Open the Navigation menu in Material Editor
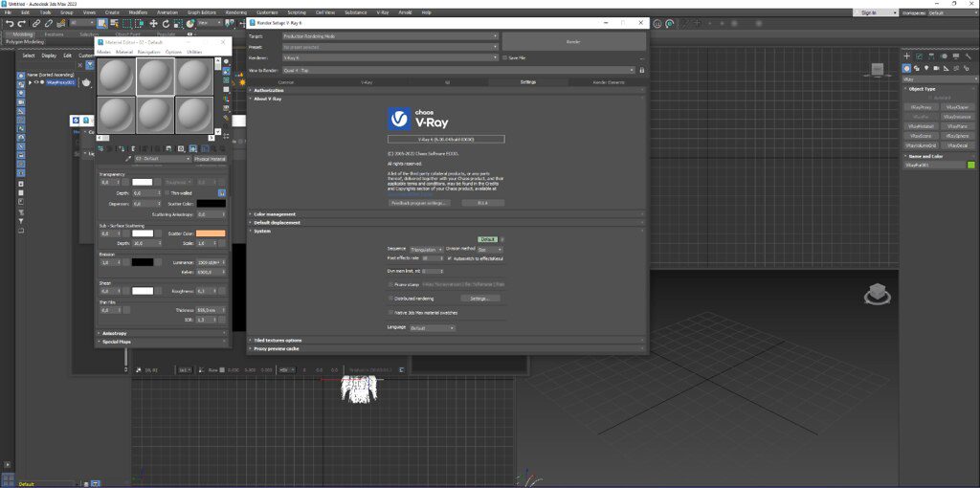The width and height of the screenshot is (980, 488). [x=148, y=52]
